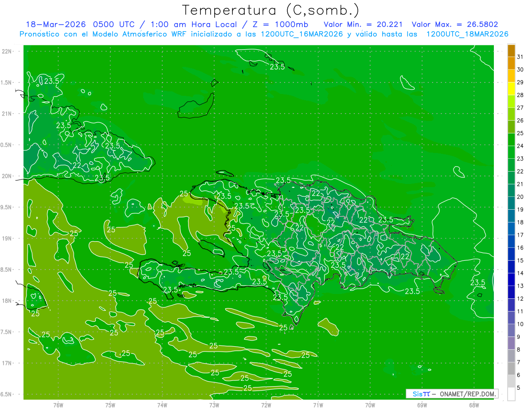Viewport: 532px width, 411px height.
Task: Click the '74W' longitude axis label
Action: pos(162,405)
